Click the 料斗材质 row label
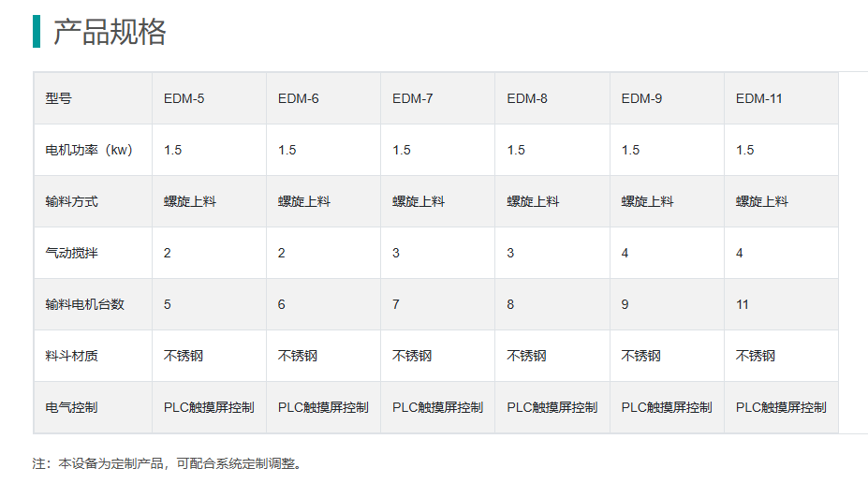 (71, 356)
